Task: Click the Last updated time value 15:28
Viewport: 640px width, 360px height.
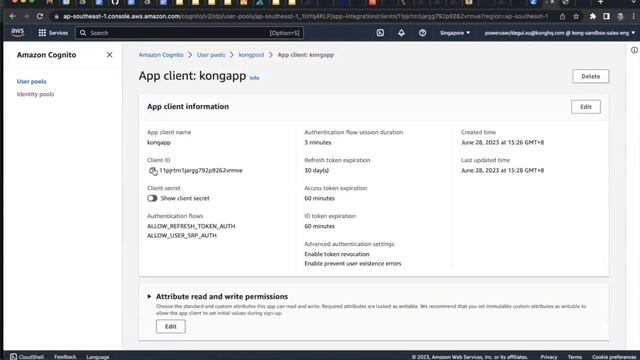Action: [502, 170]
